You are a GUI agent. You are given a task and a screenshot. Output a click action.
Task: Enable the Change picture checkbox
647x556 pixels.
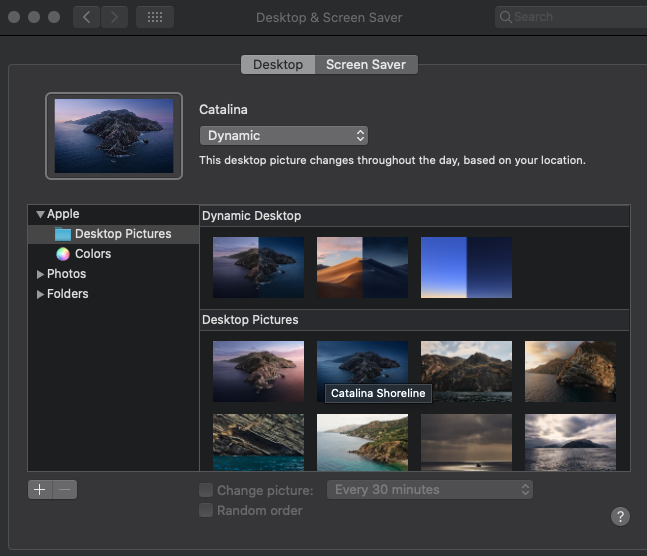click(206, 490)
